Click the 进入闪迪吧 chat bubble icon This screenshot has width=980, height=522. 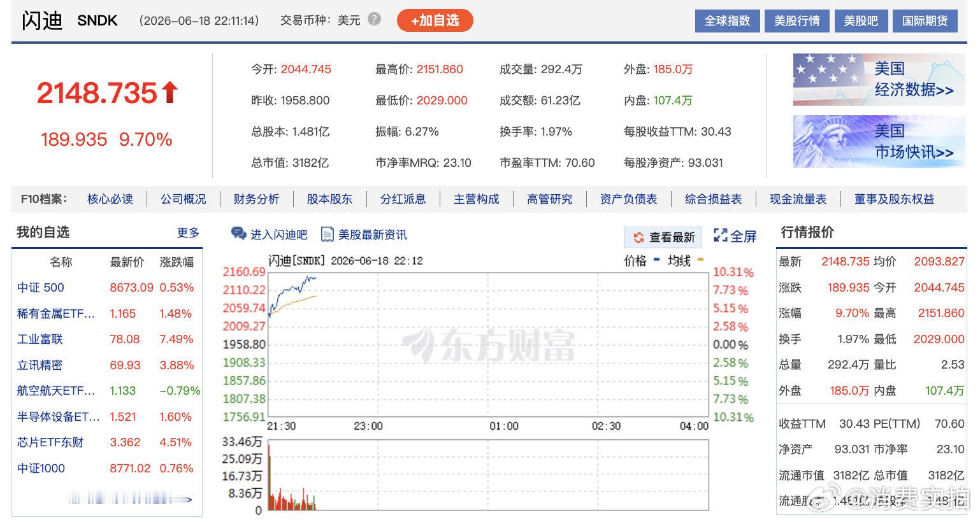click(x=239, y=234)
